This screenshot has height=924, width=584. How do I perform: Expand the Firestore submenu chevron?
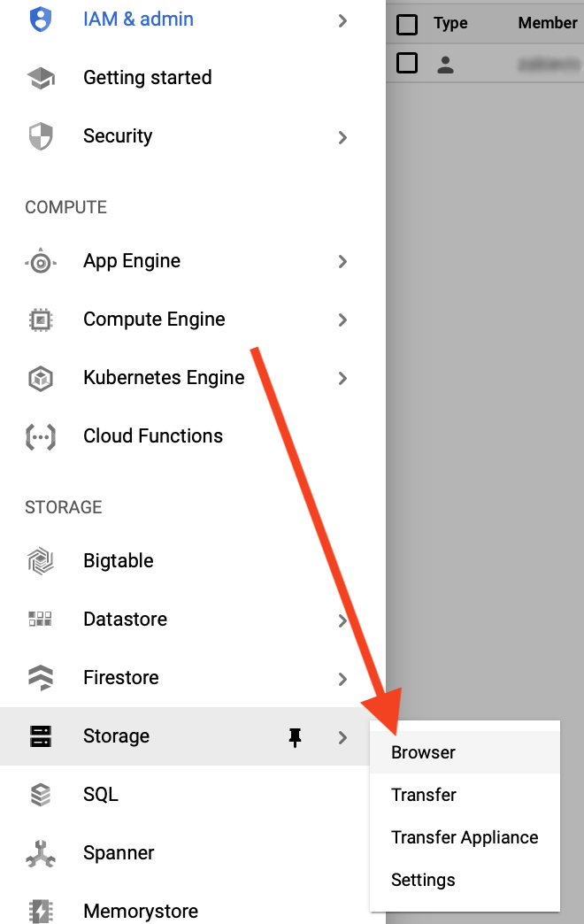(342, 679)
